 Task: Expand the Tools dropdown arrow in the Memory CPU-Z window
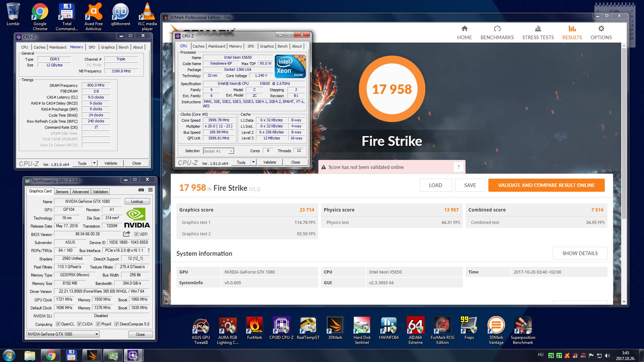[x=95, y=163]
